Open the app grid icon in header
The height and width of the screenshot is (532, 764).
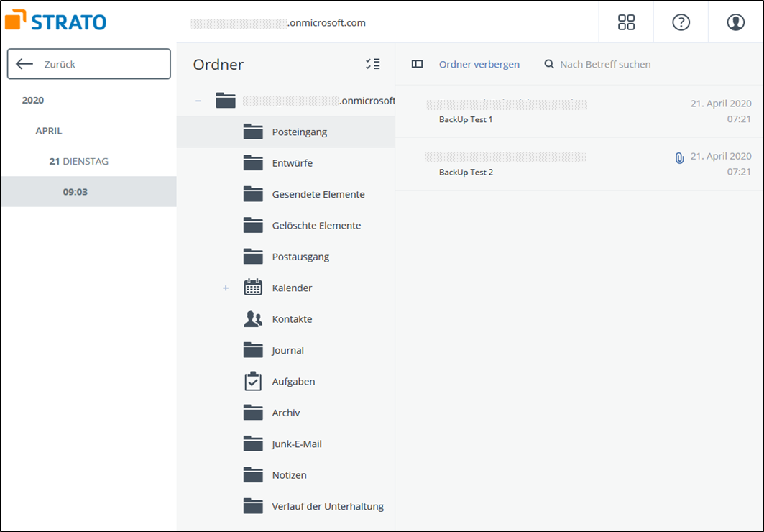[x=626, y=22]
